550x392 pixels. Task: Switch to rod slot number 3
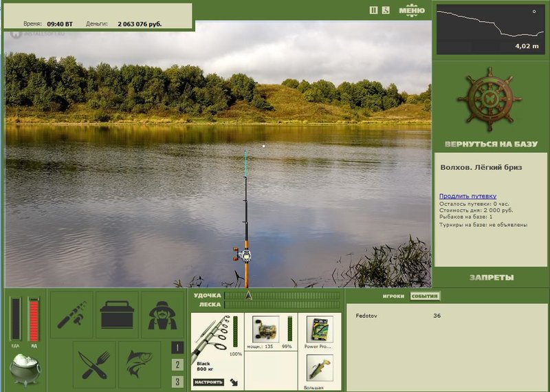(x=177, y=382)
